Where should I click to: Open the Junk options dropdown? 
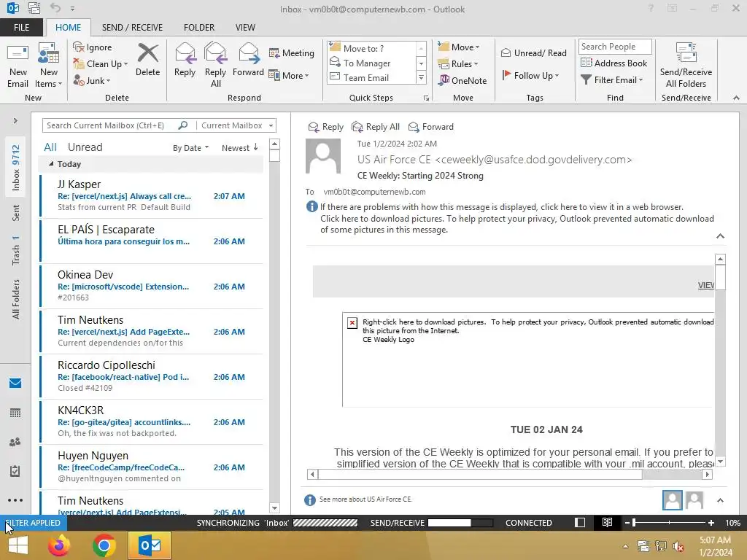[92, 80]
